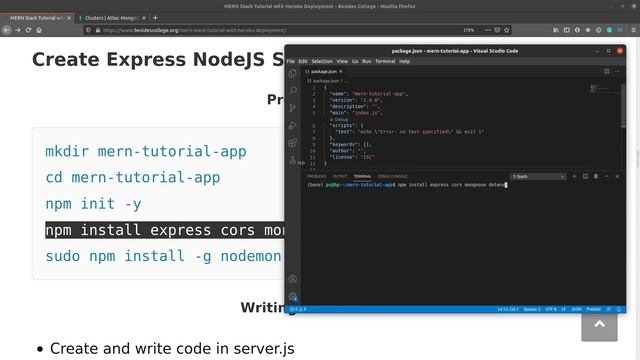Open Run and Debug view in VS Code
The image size is (640, 360).
(293, 125)
